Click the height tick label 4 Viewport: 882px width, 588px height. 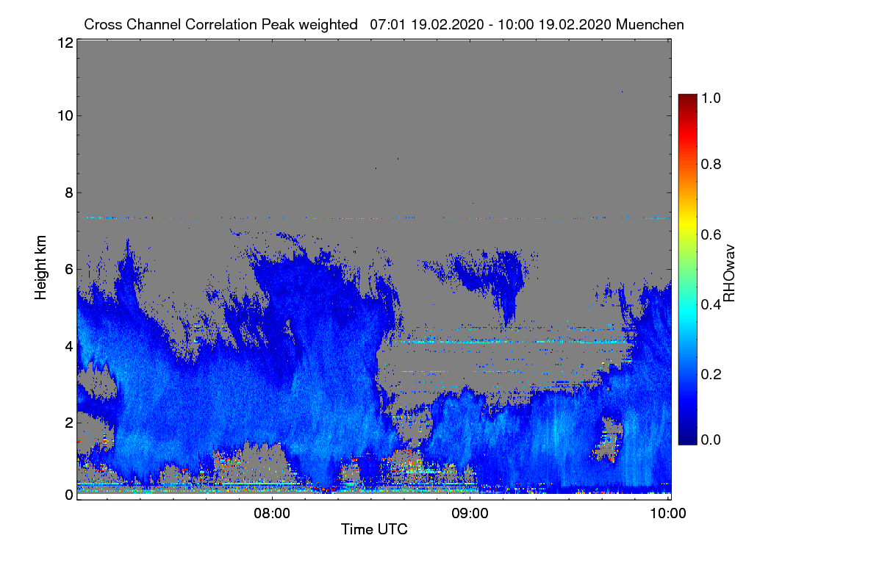(68, 345)
